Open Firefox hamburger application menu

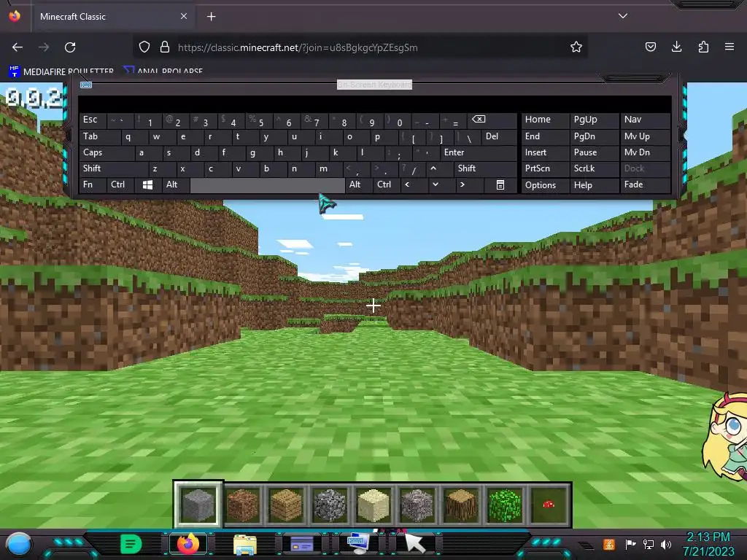tap(729, 47)
